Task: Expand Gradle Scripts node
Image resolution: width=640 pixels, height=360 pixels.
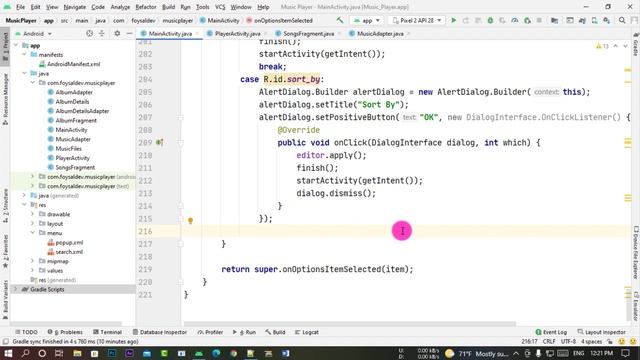Action: [x=16, y=289]
